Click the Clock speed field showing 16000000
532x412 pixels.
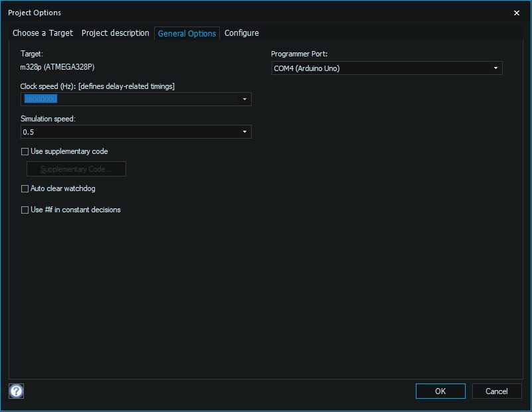[136, 100]
